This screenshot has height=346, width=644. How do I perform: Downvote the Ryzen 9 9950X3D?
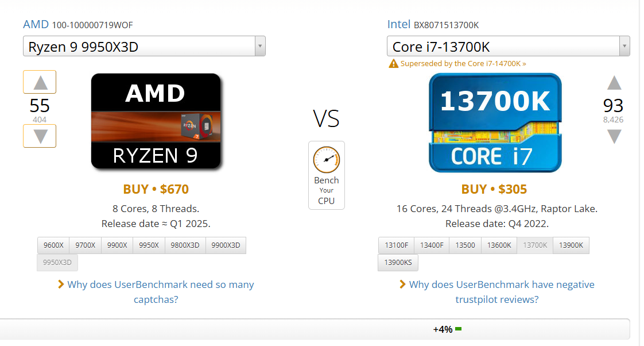point(40,136)
